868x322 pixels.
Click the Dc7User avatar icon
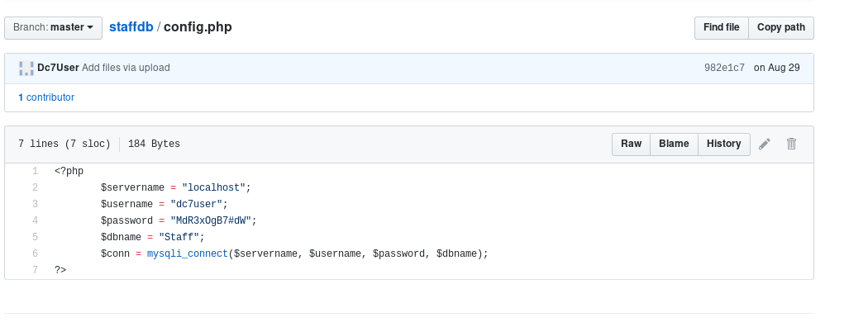(x=26, y=68)
